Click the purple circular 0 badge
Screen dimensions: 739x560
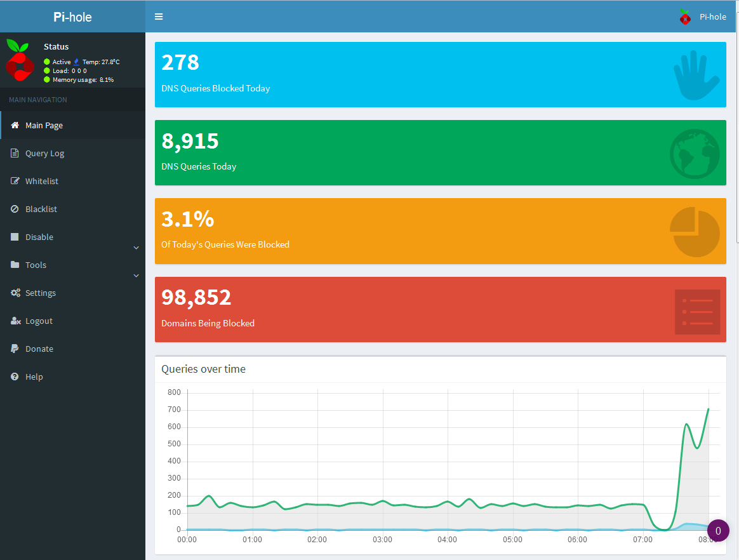(718, 530)
